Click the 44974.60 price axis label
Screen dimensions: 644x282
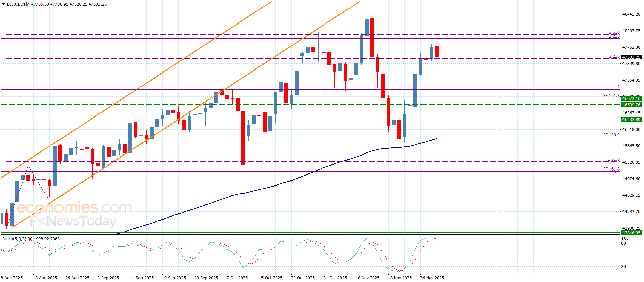coord(631,179)
